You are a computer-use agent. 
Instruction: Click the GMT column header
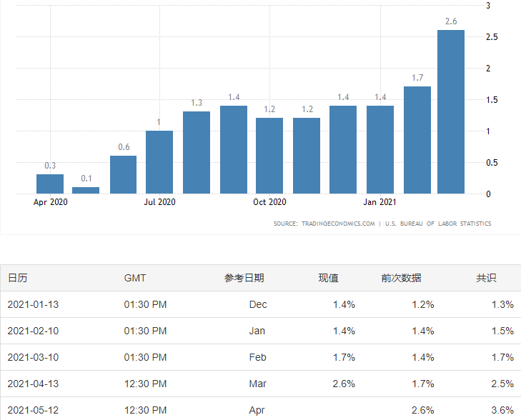(x=135, y=278)
